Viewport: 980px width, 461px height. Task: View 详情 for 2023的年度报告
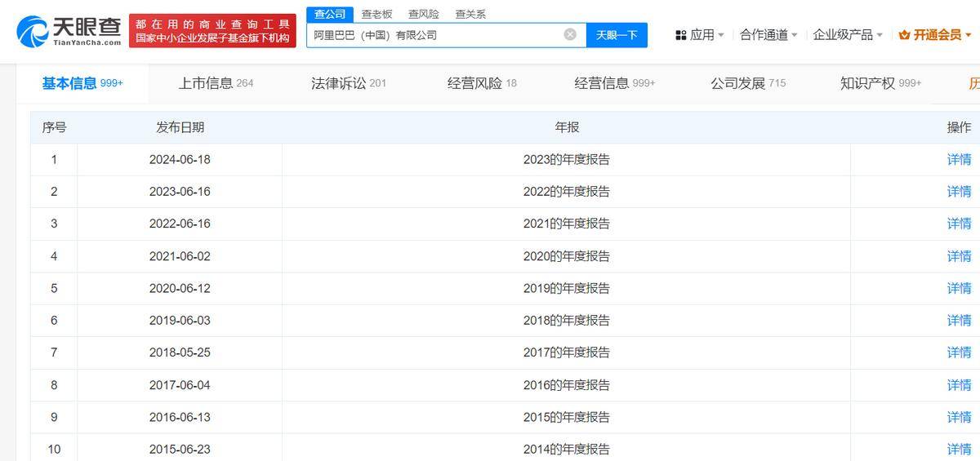point(959,159)
